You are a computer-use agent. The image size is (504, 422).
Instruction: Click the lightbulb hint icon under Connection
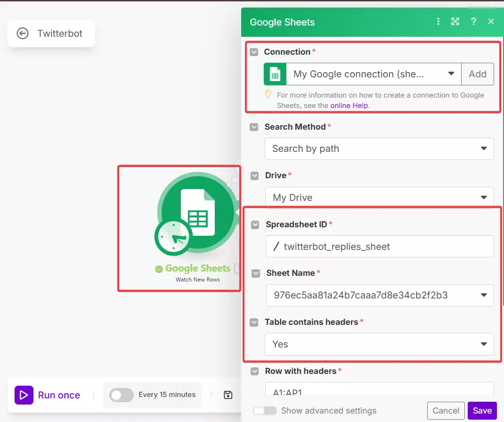click(x=268, y=94)
